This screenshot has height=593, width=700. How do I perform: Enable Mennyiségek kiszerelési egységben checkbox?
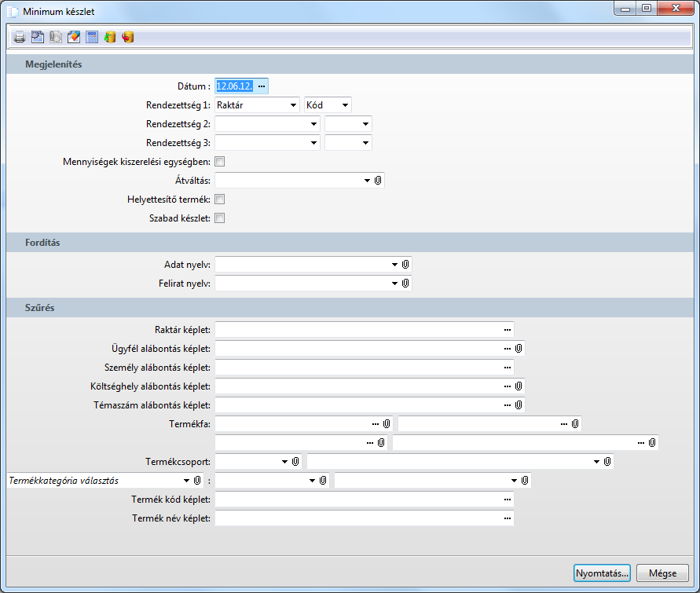[x=220, y=162]
